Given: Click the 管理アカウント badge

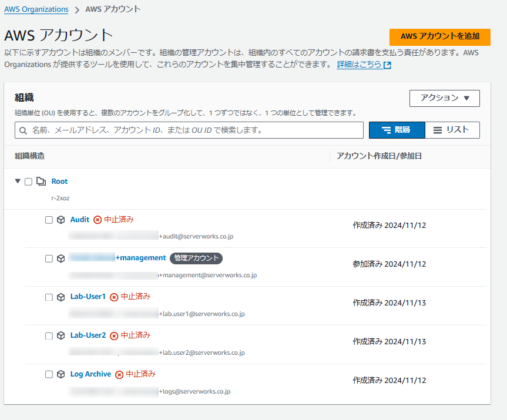Looking at the screenshot, I should (x=196, y=258).
